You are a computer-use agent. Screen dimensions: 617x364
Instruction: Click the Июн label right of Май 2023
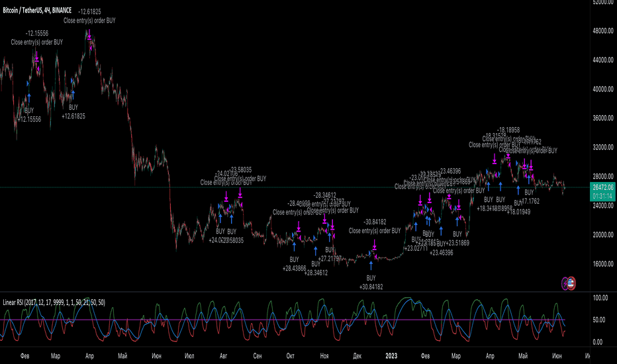coord(557,356)
